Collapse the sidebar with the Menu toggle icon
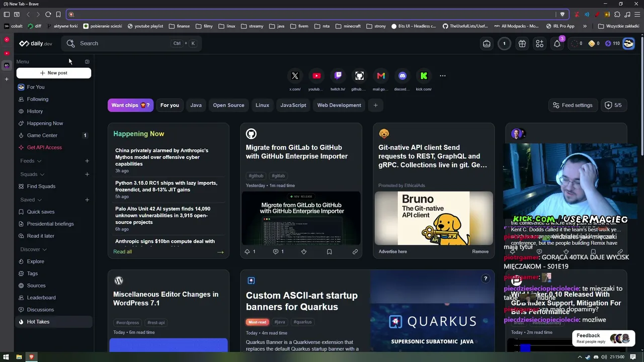The height and width of the screenshot is (362, 644). [x=87, y=62]
